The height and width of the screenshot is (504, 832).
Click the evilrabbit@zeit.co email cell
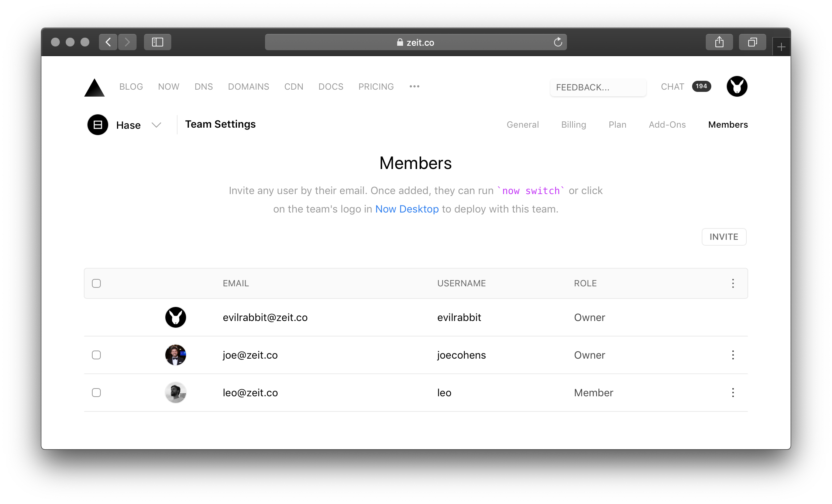click(x=265, y=317)
